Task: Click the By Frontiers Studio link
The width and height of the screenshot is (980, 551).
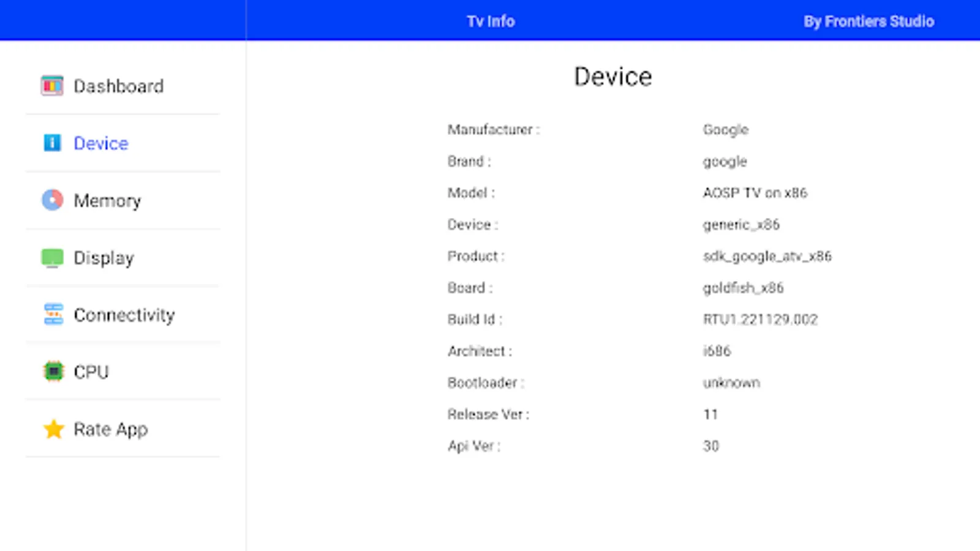Action: tap(869, 21)
